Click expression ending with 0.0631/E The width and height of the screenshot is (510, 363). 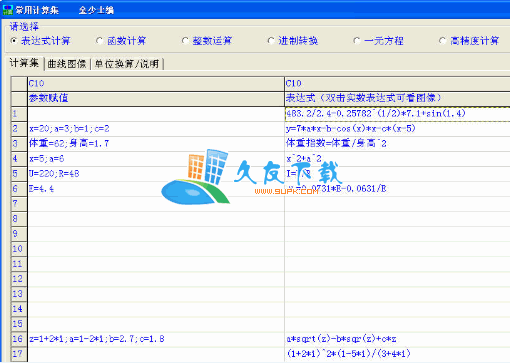pos(397,189)
